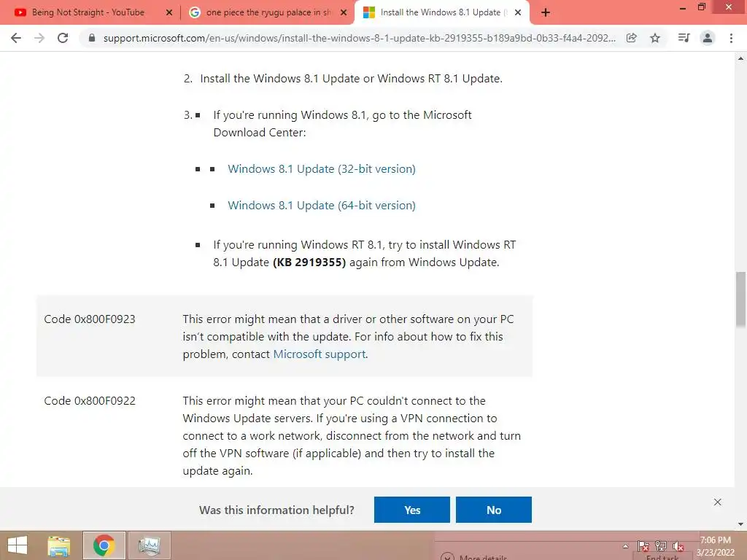The image size is (747, 560).
Task: Open the volume tray icon
Action: (678, 546)
